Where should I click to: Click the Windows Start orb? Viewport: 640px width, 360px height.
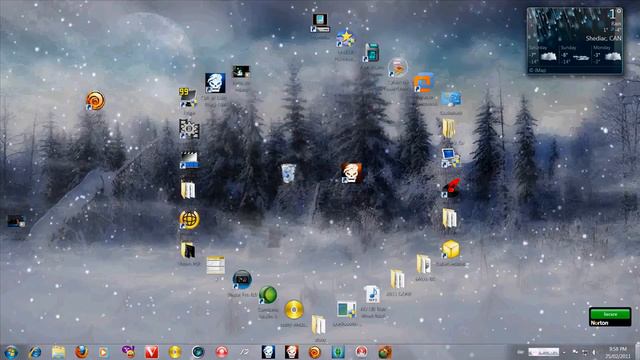(11, 352)
